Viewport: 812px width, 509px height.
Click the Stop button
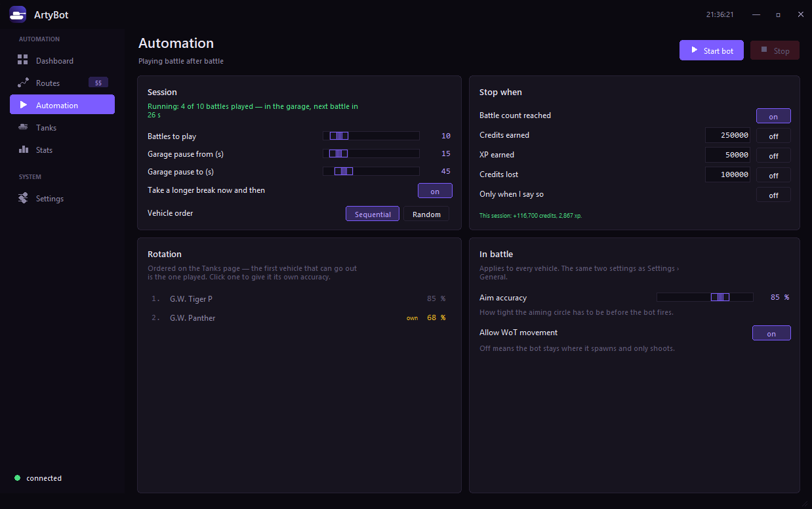click(x=775, y=51)
